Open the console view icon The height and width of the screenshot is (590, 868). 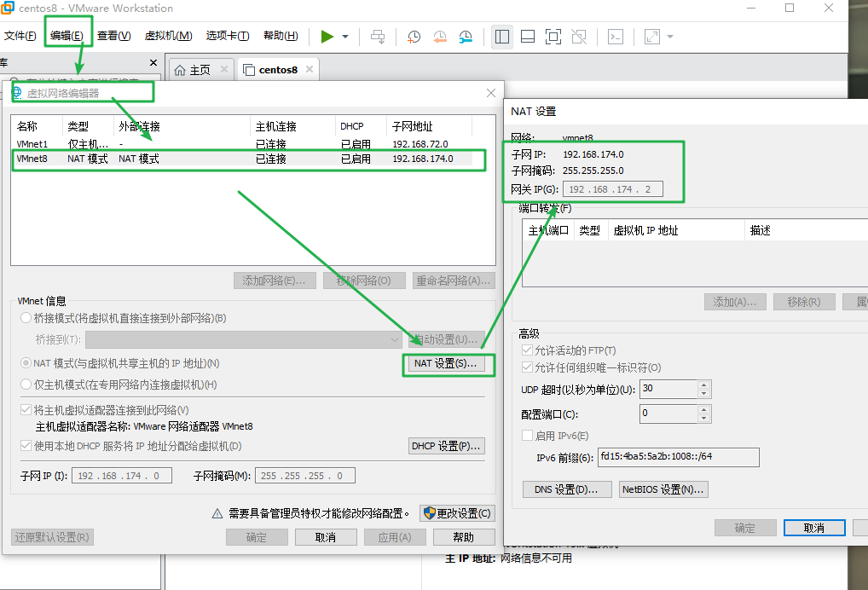coord(616,37)
